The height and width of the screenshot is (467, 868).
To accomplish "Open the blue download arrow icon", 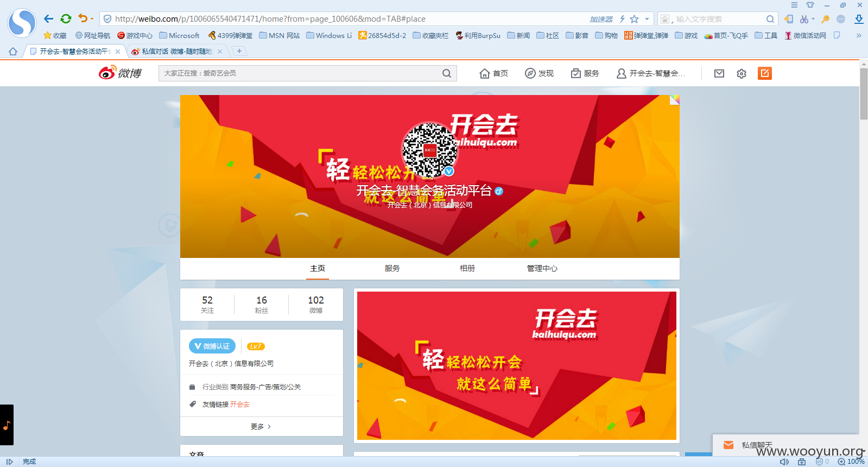I will pyautogui.click(x=859, y=19).
